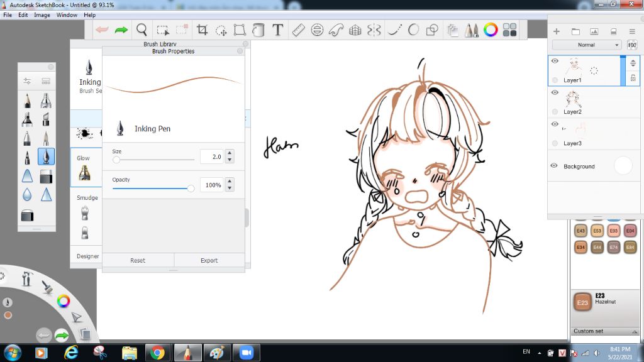Decrease Opacity with down stepper

point(230,188)
